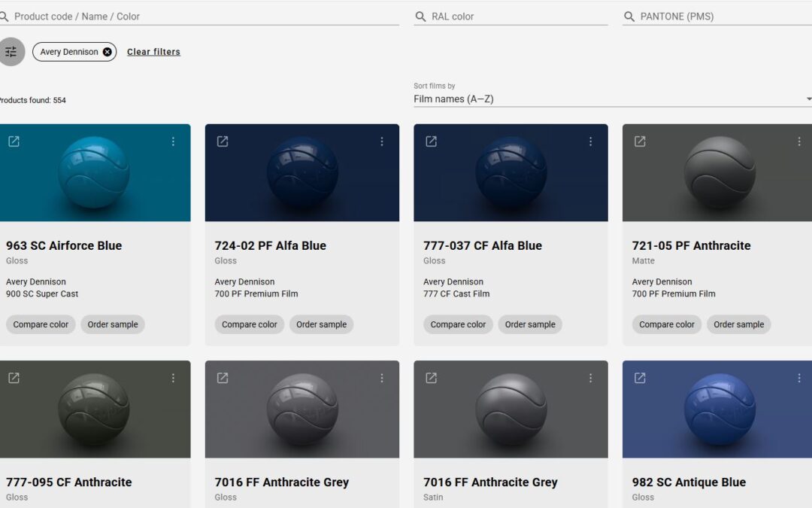Viewport: 812px width, 508px height.
Task: Open three-dot menu on 721-05 PF Anthracite
Action: click(798, 141)
